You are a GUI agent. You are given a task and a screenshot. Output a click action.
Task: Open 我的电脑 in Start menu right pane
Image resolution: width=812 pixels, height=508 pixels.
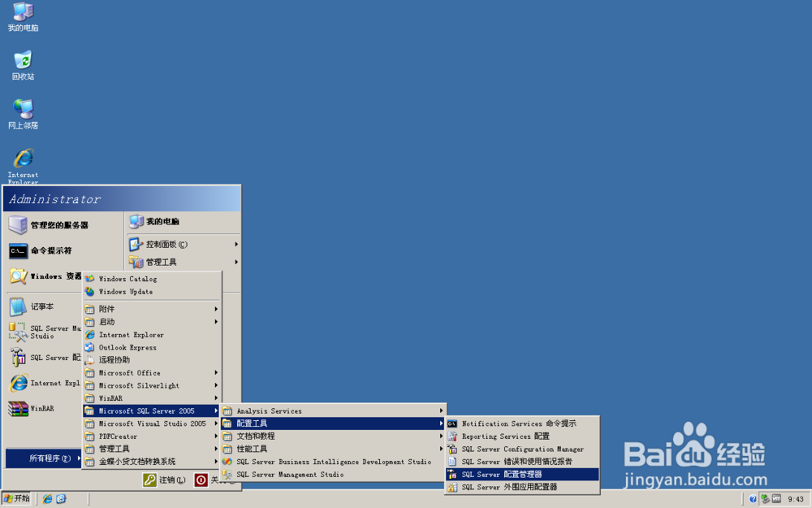tap(184, 222)
